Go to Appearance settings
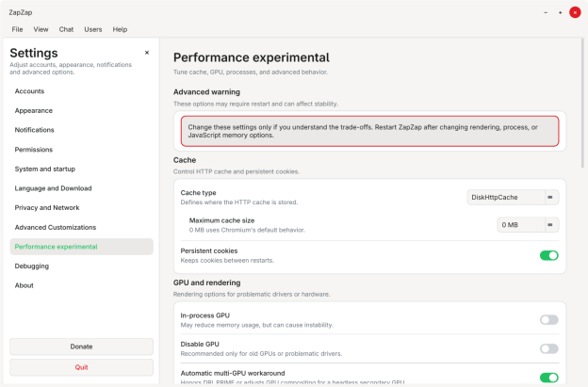 [x=81, y=111]
